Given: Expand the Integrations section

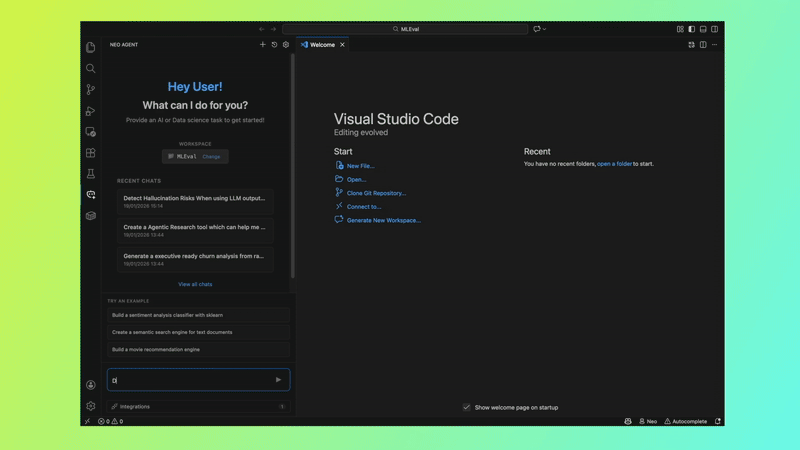Looking at the screenshot, I should 197,407.
